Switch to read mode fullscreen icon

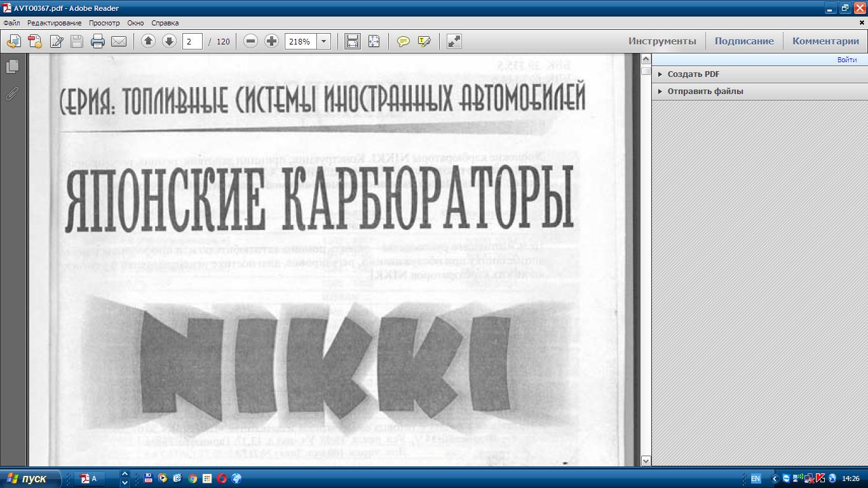(x=454, y=41)
